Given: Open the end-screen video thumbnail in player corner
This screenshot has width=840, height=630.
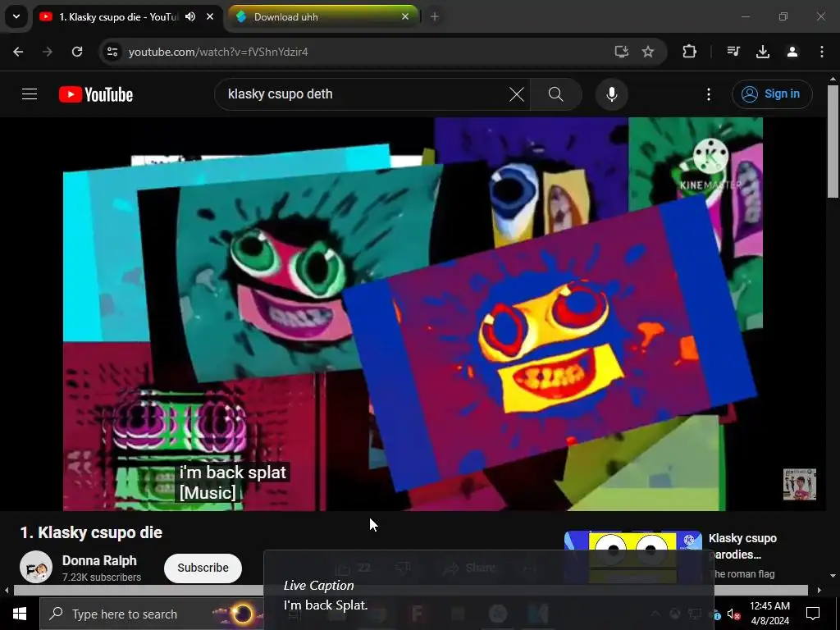Looking at the screenshot, I should (x=799, y=484).
